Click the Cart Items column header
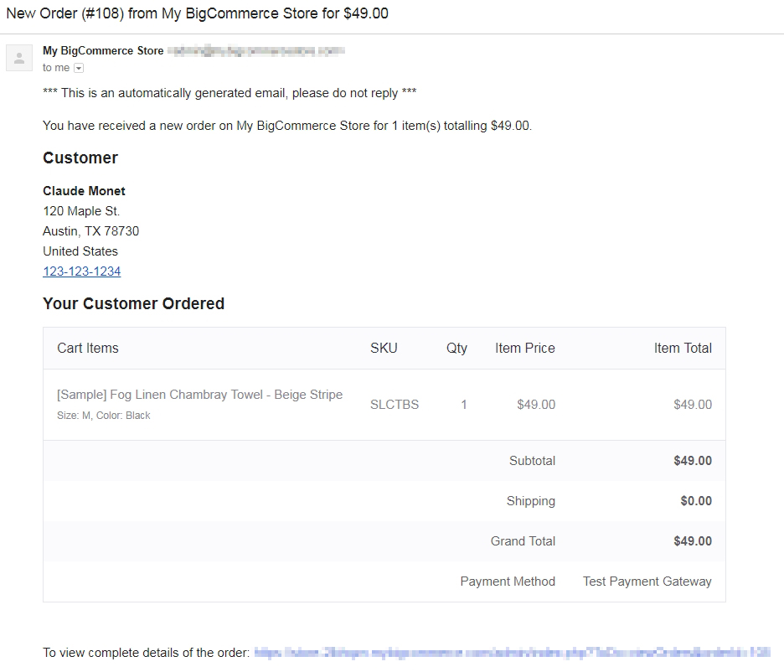The height and width of the screenshot is (672, 784). pyautogui.click(x=87, y=348)
